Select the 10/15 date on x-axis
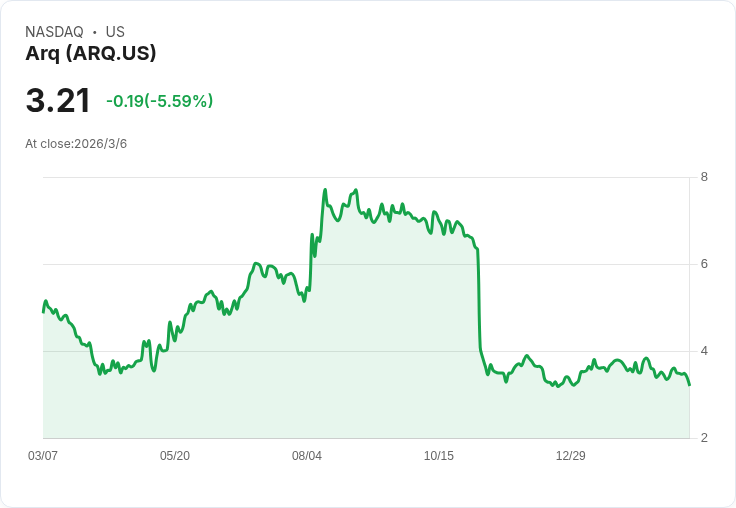This screenshot has width=736, height=508. [439, 456]
